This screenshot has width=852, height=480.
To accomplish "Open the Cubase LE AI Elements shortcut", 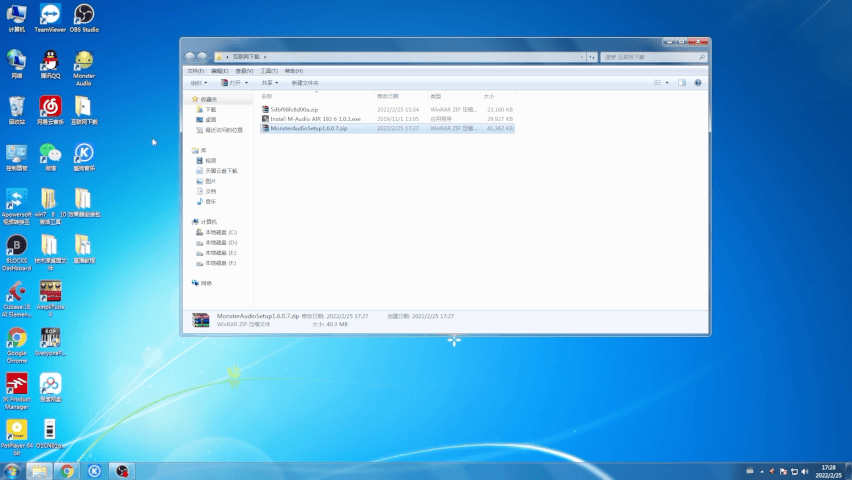I will click(16, 299).
